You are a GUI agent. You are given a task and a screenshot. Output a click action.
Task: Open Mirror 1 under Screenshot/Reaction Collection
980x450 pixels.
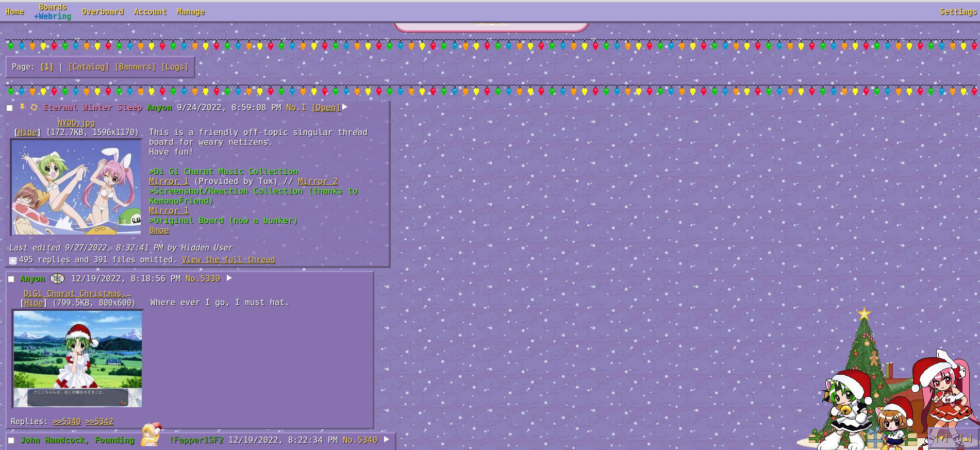169,211
